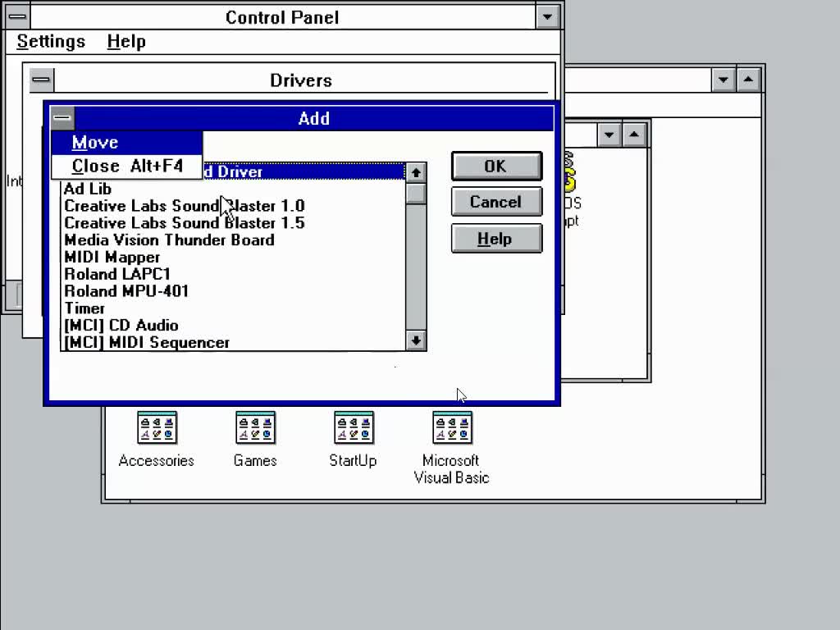The image size is (840, 630).
Task: Open the Control Panel system menu box
Action: [x=18, y=16]
